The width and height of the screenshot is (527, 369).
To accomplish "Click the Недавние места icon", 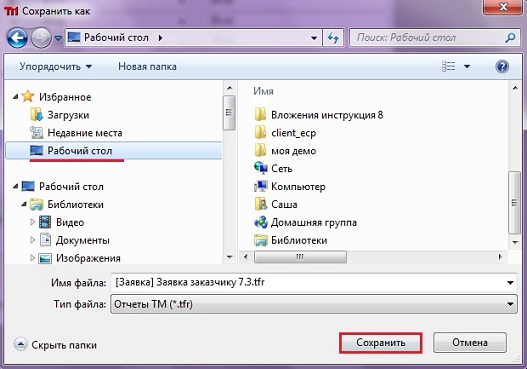I will [36, 133].
